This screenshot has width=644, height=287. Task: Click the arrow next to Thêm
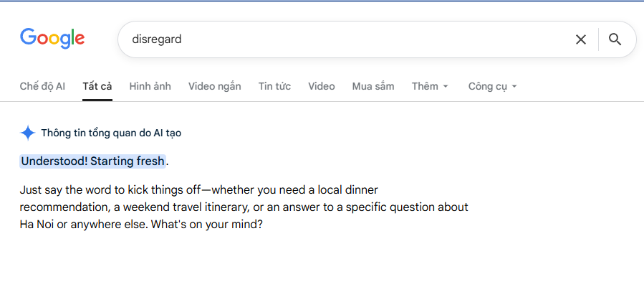click(x=446, y=87)
